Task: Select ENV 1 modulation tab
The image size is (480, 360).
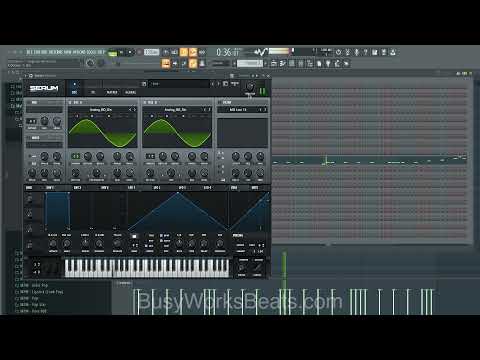Action: coord(50,188)
